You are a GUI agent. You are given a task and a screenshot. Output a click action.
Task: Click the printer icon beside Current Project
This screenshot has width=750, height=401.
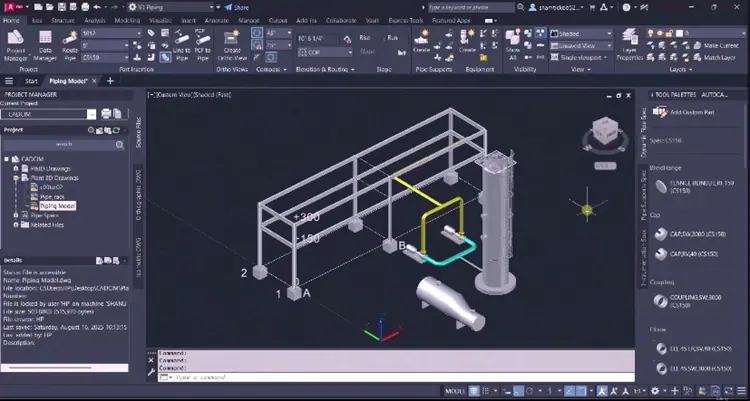pyautogui.click(x=106, y=113)
